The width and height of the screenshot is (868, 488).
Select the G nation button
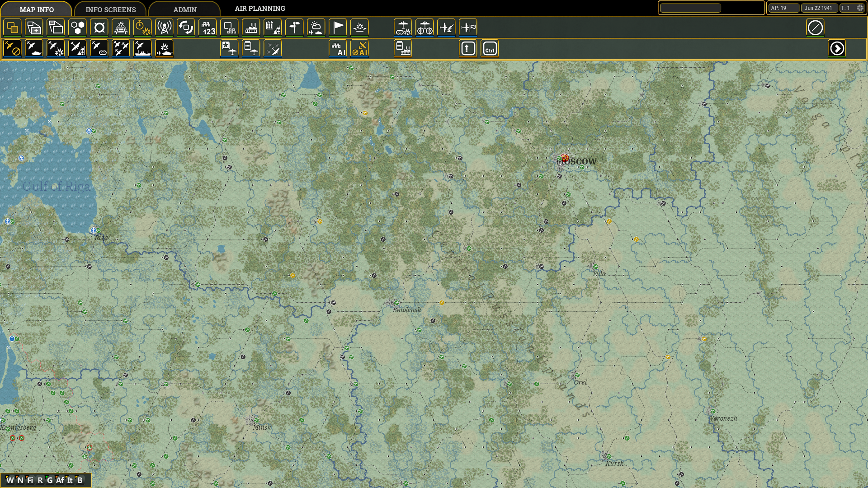coord(50,480)
